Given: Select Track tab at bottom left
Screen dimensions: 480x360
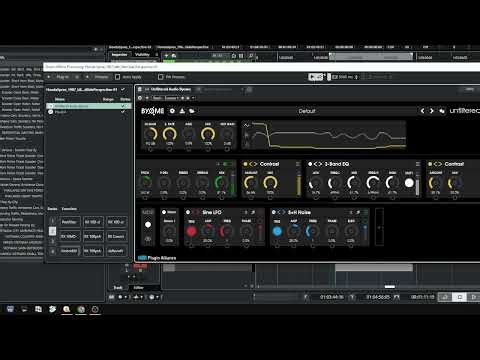Looking at the screenshot, I should click(x=118, y=287).
